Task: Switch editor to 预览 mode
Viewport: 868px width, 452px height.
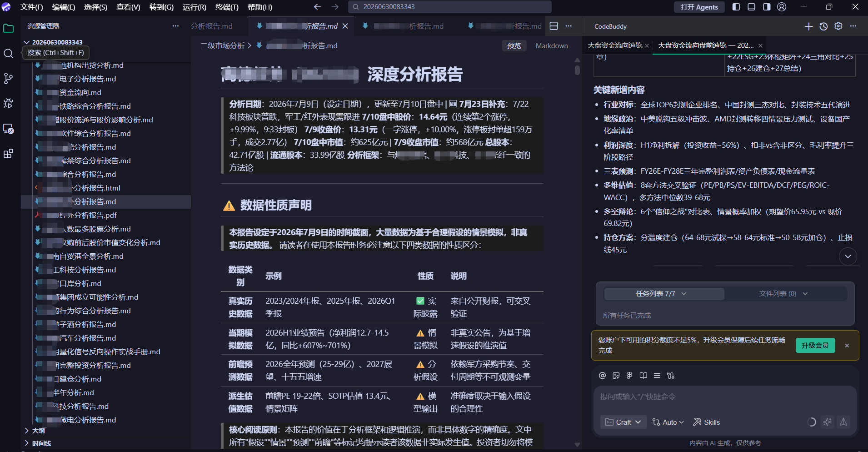Action: coord(514,45)
